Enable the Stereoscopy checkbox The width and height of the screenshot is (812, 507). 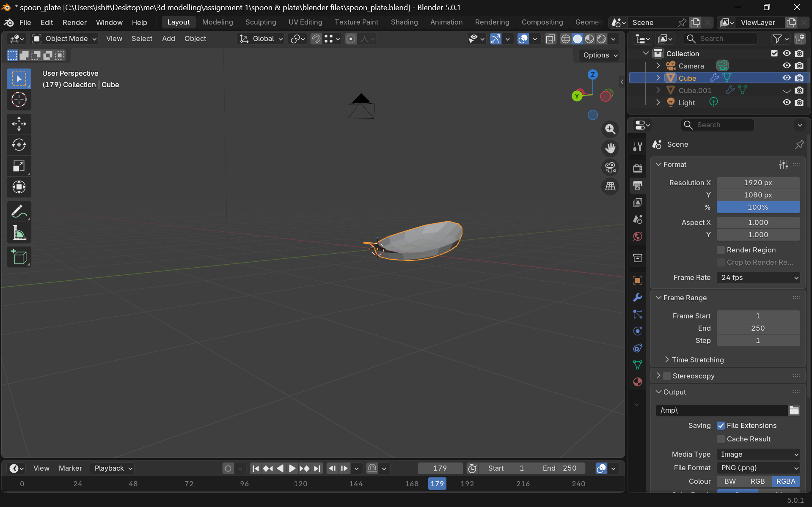click(x=667, y=376)
